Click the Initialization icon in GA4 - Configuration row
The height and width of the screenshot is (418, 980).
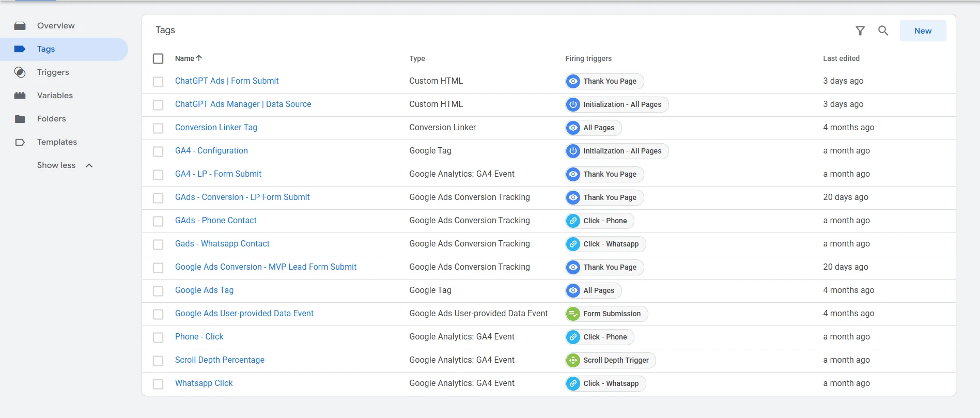573,151
